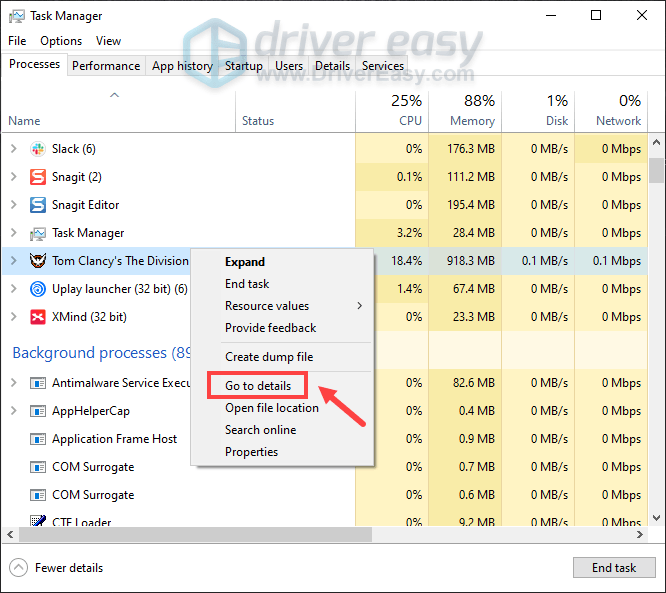Switch to the Users tab
The width and height of the screenshot is (666, 593).
tap(289, 66)
